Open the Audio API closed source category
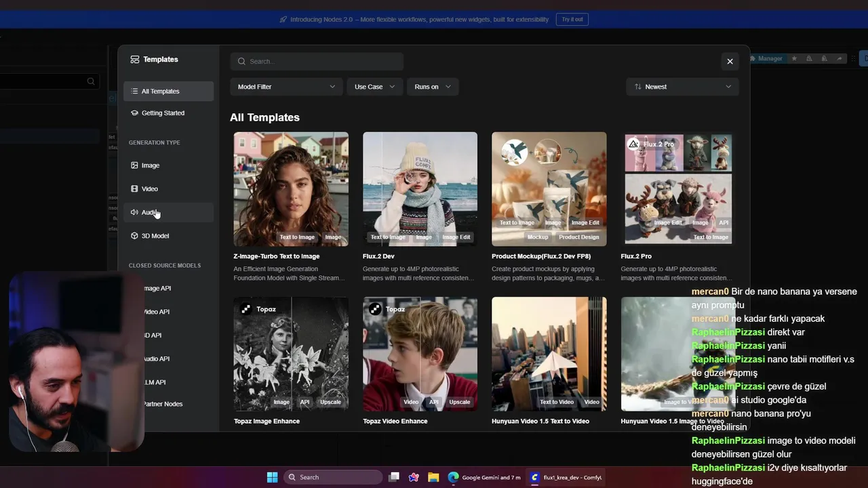 (x=156, y=359)
